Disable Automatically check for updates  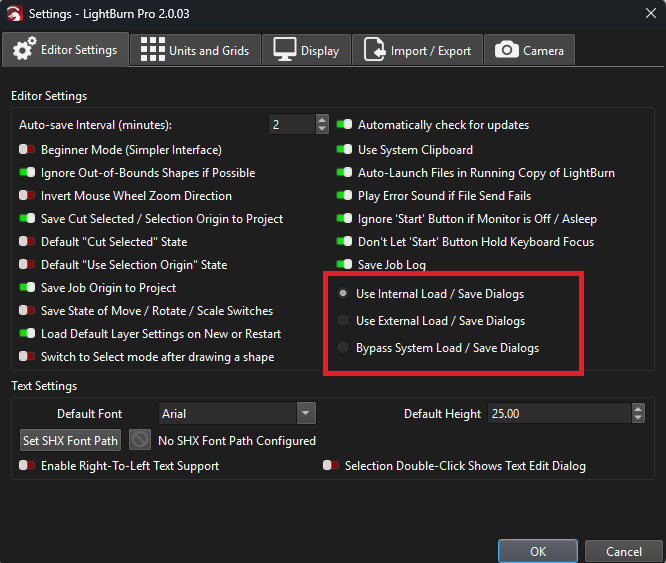coord(344,125)
